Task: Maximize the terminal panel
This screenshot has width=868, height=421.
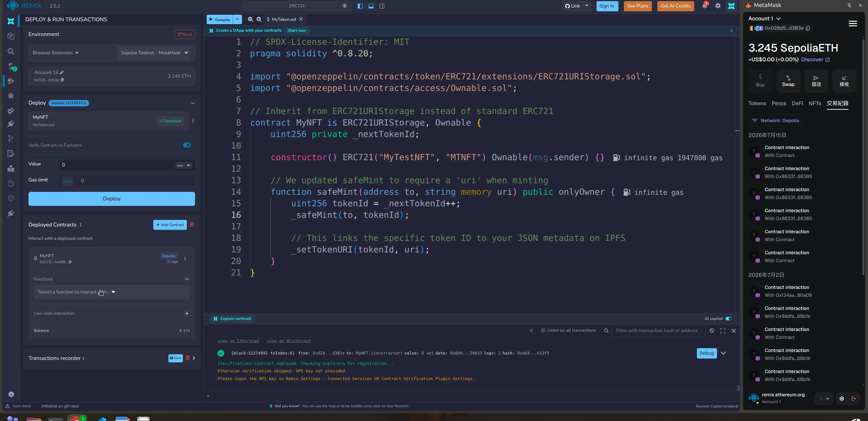Action: [723, 331]
